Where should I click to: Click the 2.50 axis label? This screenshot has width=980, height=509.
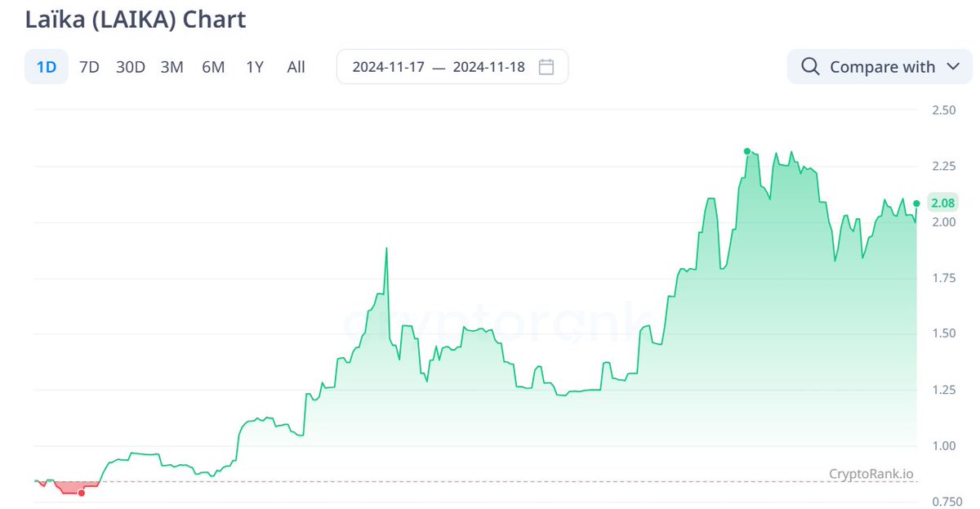tap(943, 109)
